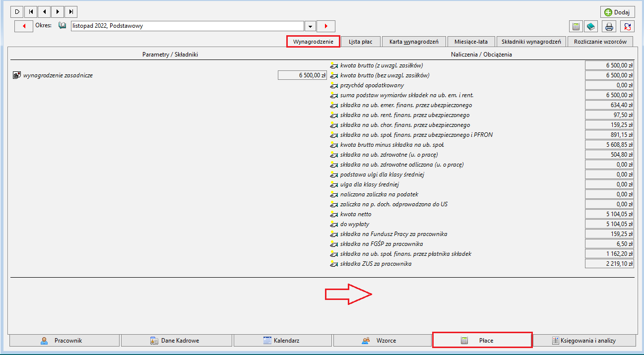Screen dimensions: 644x355
Task: Click value 5 608,85 zł brutto minus składka
Action: point(609,145)
